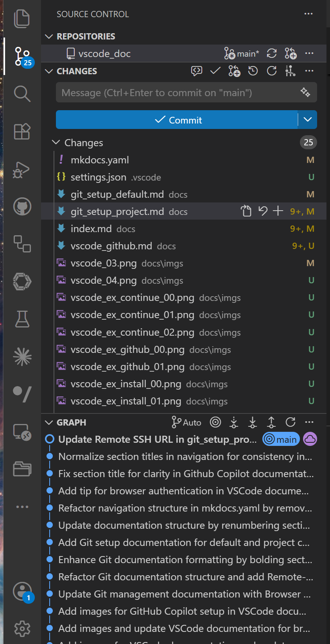Open Run and Debug view
Viewport: 330px width, 644px height.
pos(22,170)
